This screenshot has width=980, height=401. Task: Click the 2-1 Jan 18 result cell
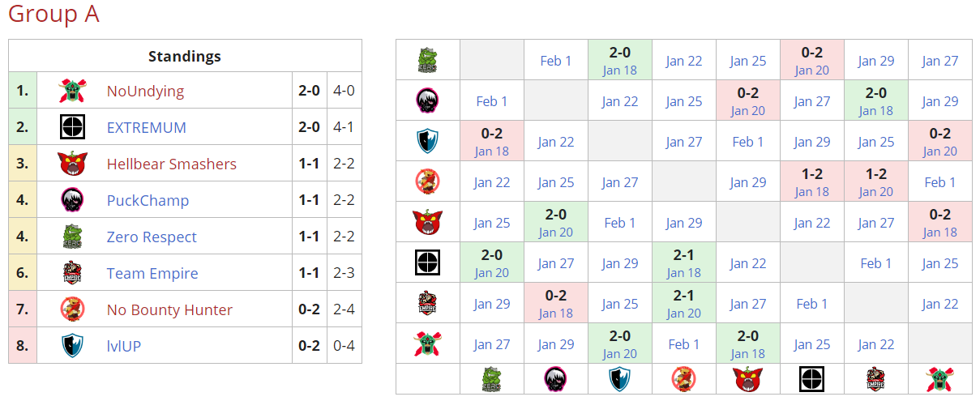tap(683, 262)
